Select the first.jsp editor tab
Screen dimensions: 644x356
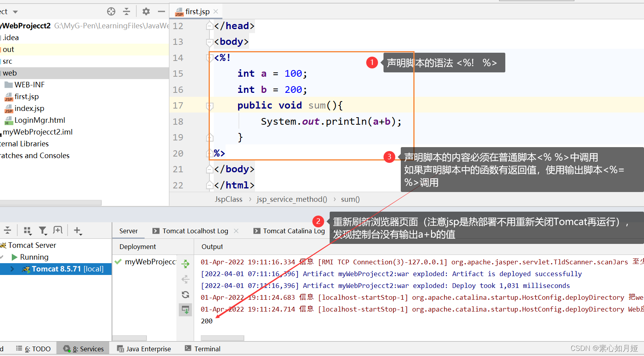click(x=197, y=11)
